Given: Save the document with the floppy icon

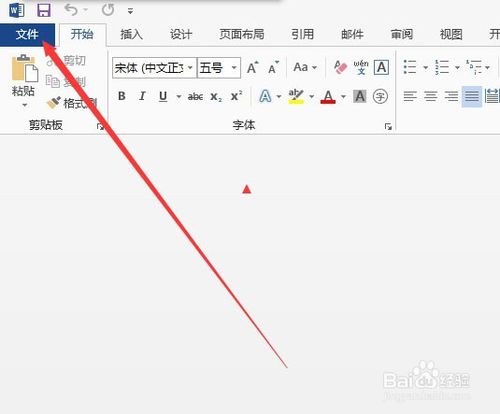Looking at the screenshot, I should click(x=44, y=10).
